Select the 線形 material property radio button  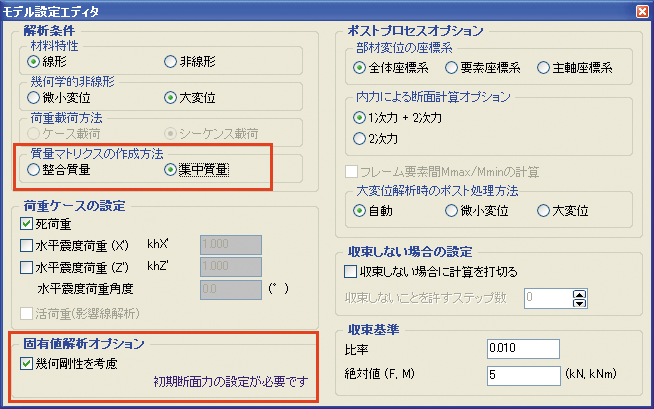33,62
